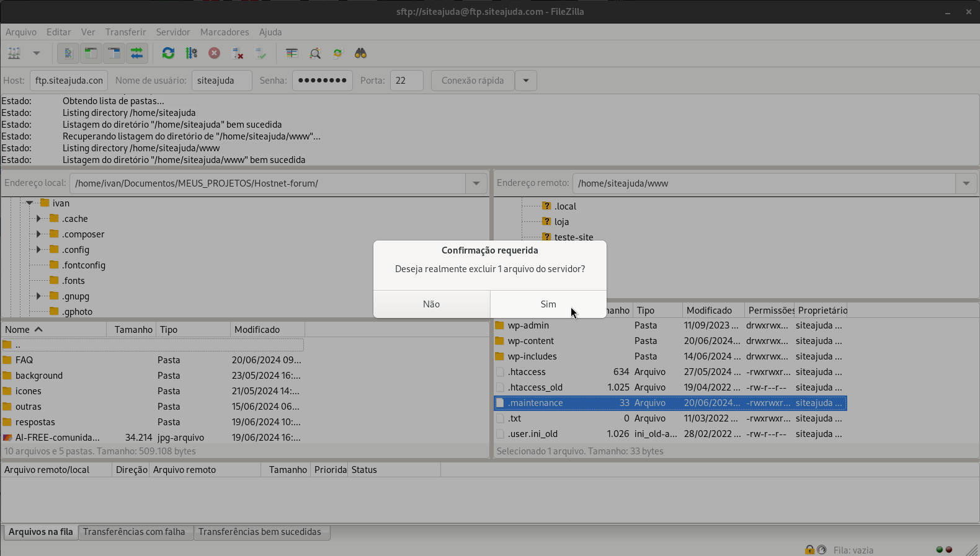
Task: Click Não in the confirmation dialog
Action: point(432,304)
